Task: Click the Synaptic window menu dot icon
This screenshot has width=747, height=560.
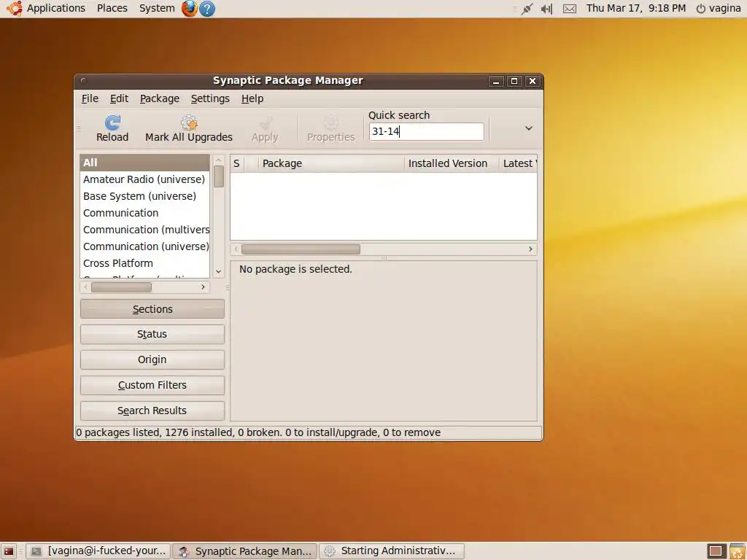Action: 84,80
